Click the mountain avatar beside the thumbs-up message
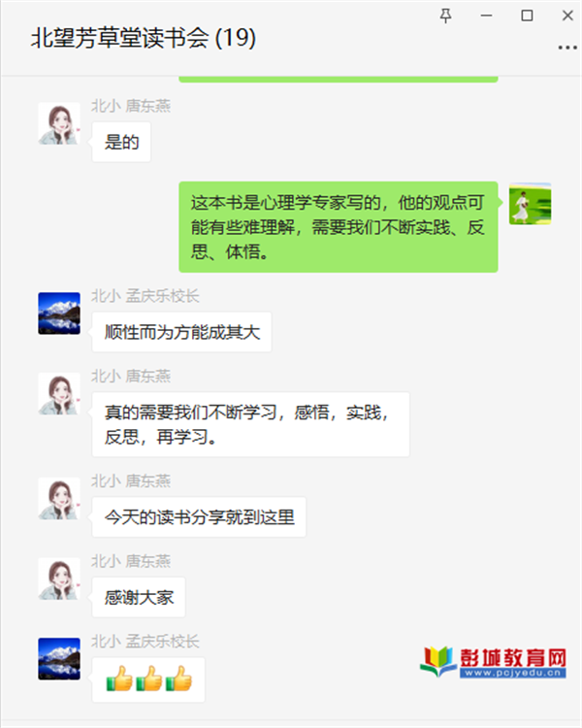582x728 pixels. (59, 659)
